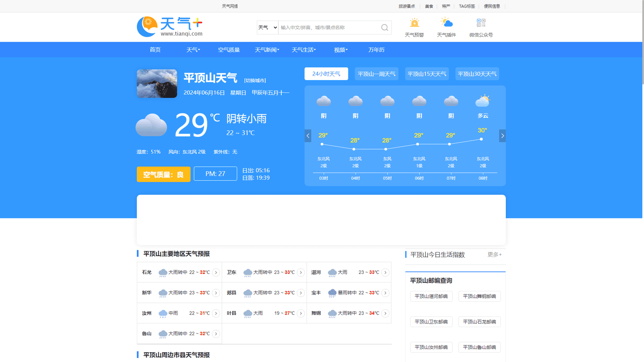644x362 pixels.
Task: Click the arrow icon in the 湛河 row
Action: click(386, 273)
